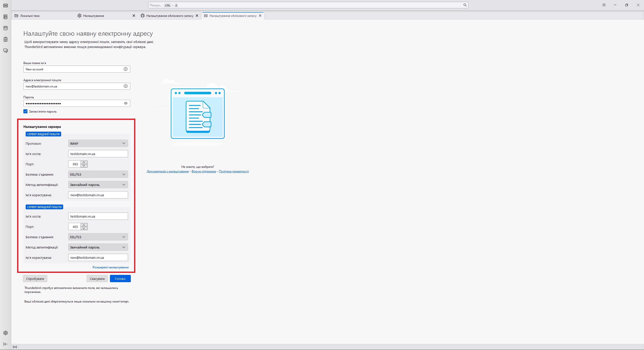The image size is (644, 350).
Task: Switch to the 'Налаштування' tab
Action: tap(94, 16)
